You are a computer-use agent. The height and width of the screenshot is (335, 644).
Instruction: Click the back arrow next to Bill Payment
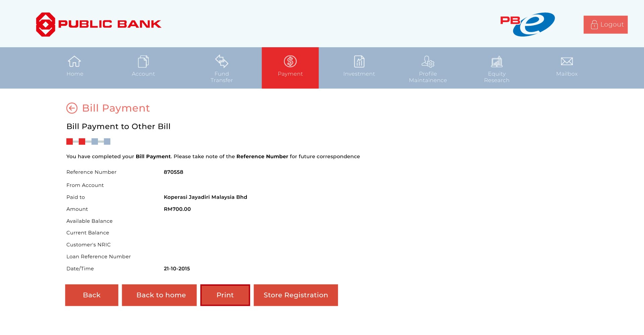(x=71, y=108)
